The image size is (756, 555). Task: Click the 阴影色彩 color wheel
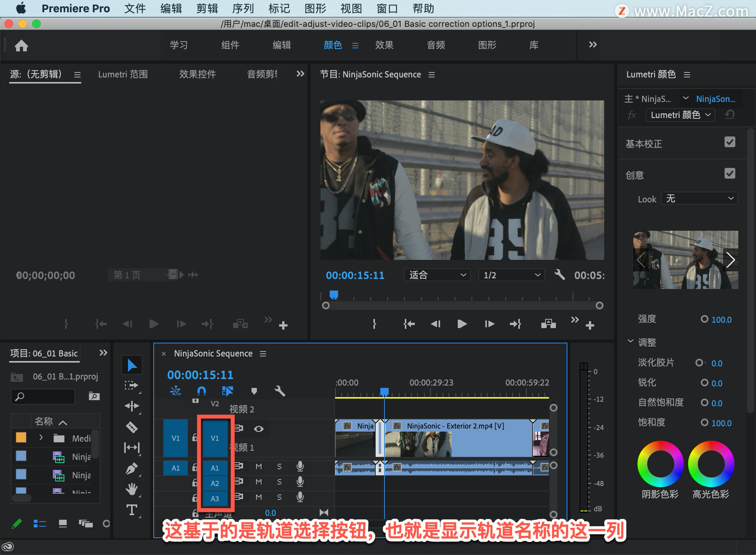[x=660, y=464]
